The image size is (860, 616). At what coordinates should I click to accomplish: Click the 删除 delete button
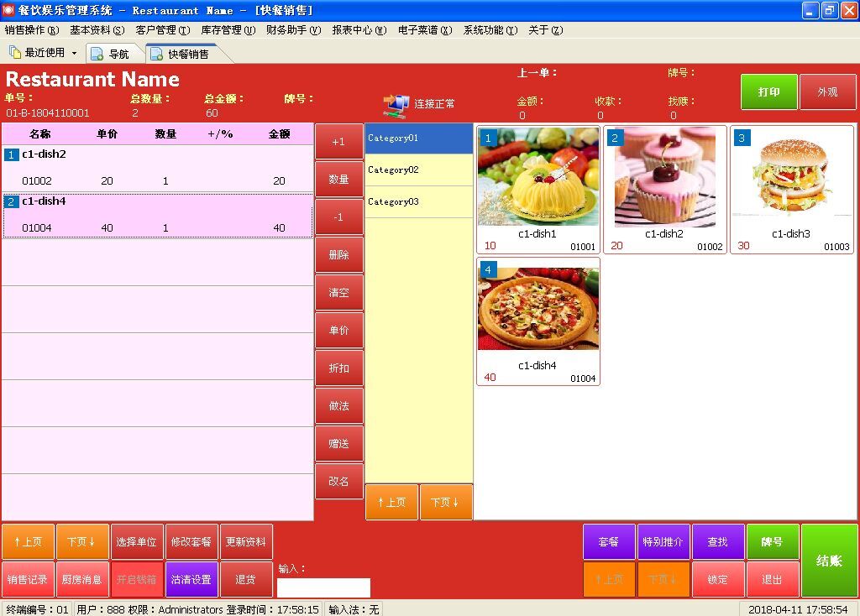(x=338, y=255)
